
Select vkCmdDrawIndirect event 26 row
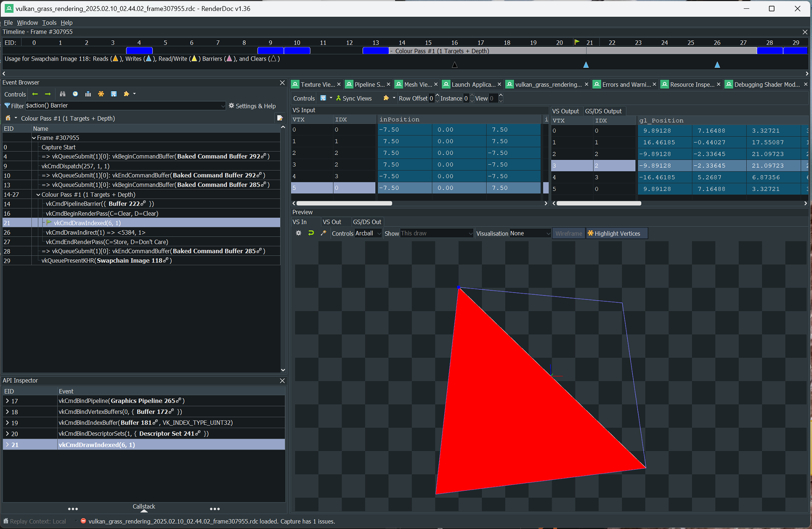point(141,232)
